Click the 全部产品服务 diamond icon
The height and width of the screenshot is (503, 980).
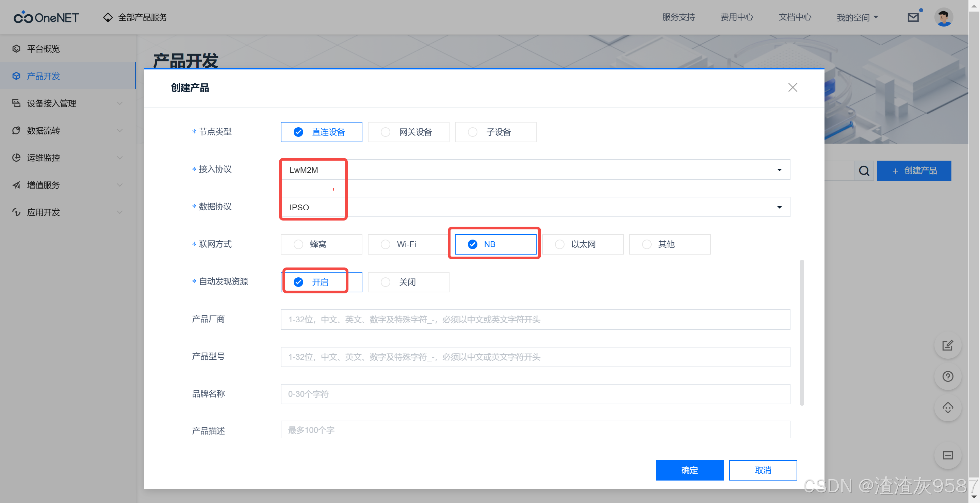(x=108, y=17)
